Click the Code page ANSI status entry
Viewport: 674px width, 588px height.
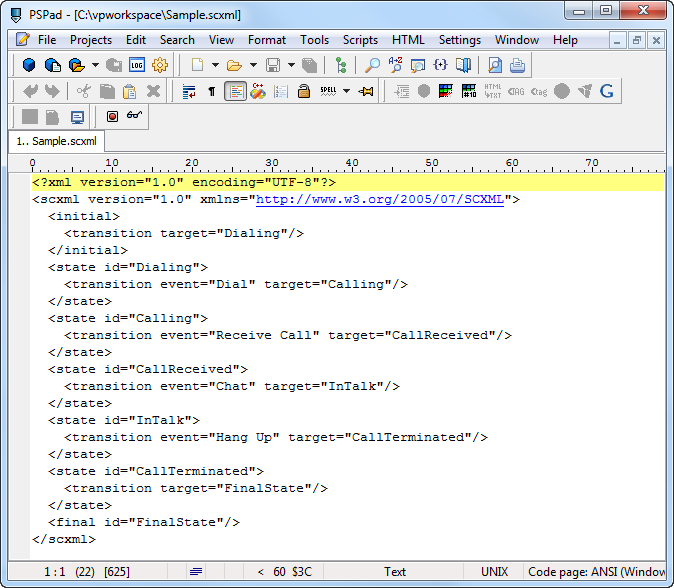tap(596, 572)
